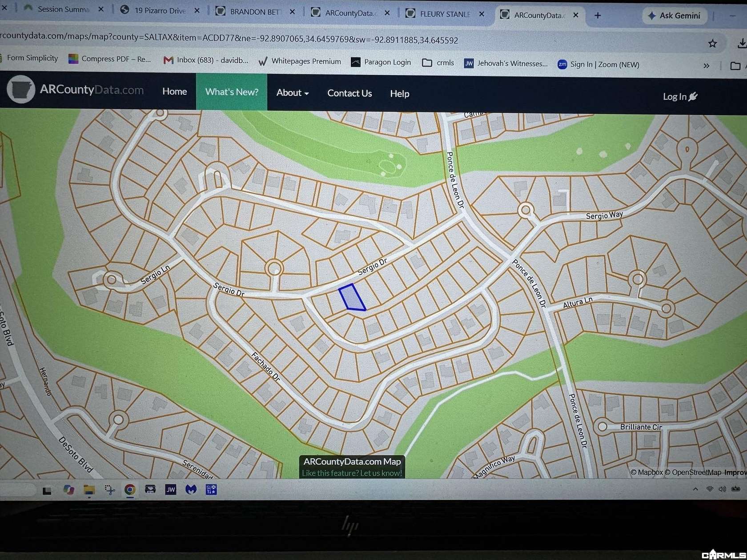747x560 pixels.
Task: Click the Log In link
Action: click(x=680, y=96)
